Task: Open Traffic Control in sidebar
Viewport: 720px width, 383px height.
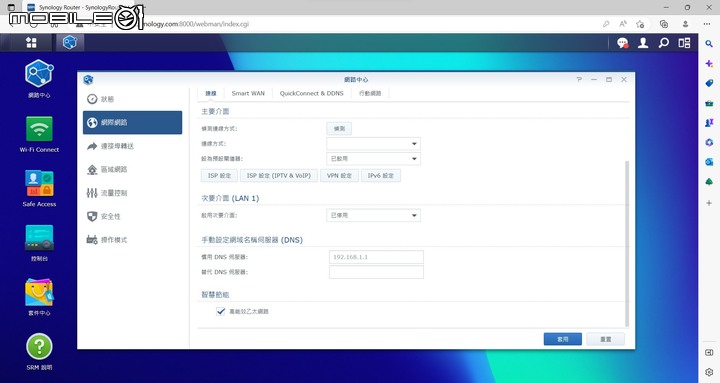Action: coord(132,193)
